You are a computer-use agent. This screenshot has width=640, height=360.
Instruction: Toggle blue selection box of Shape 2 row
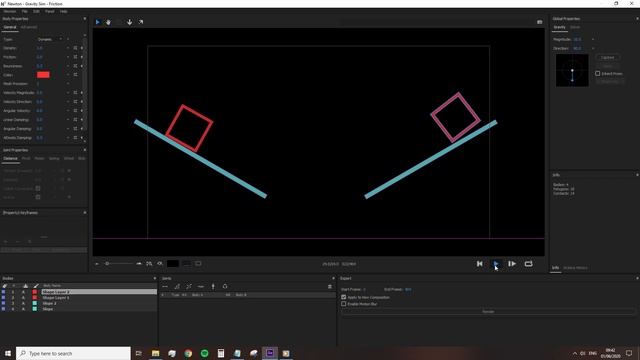pos(3,303)
